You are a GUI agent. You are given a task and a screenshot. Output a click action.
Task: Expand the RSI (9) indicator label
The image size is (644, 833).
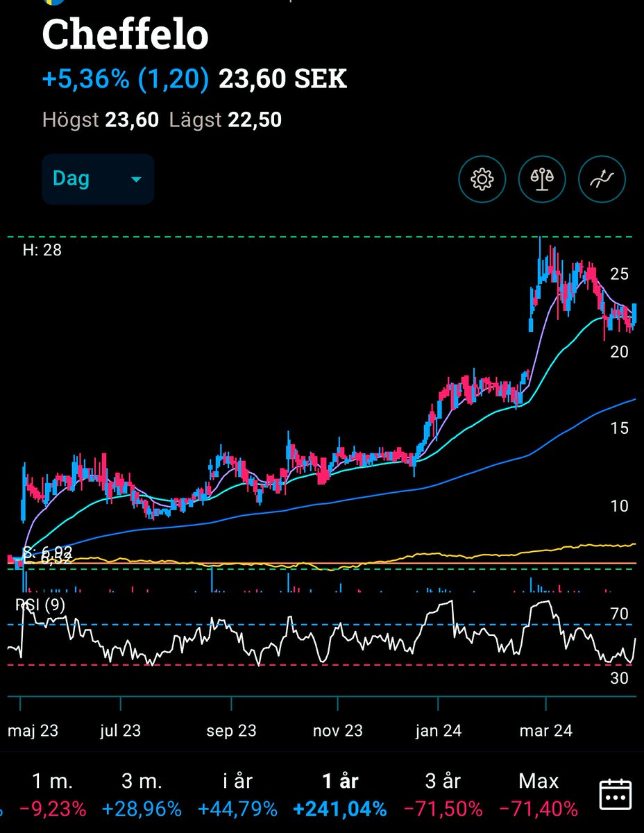pos(40,606)
